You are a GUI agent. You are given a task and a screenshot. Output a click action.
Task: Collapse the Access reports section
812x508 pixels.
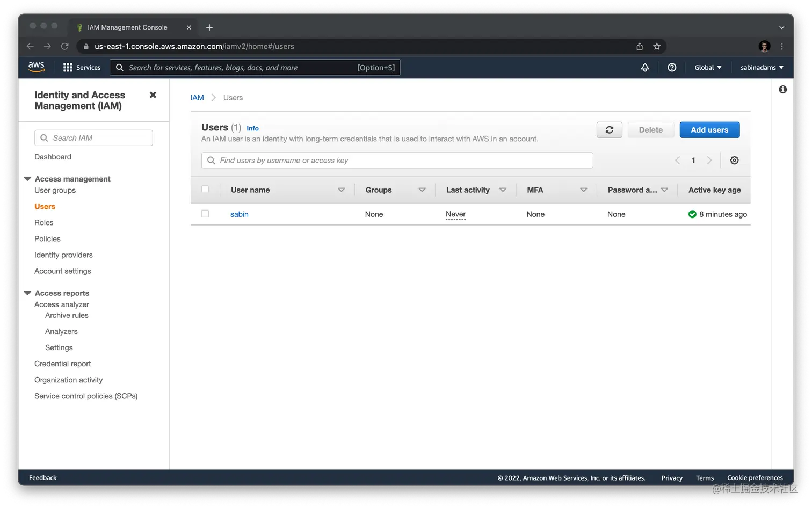click(x=28, y=293)
